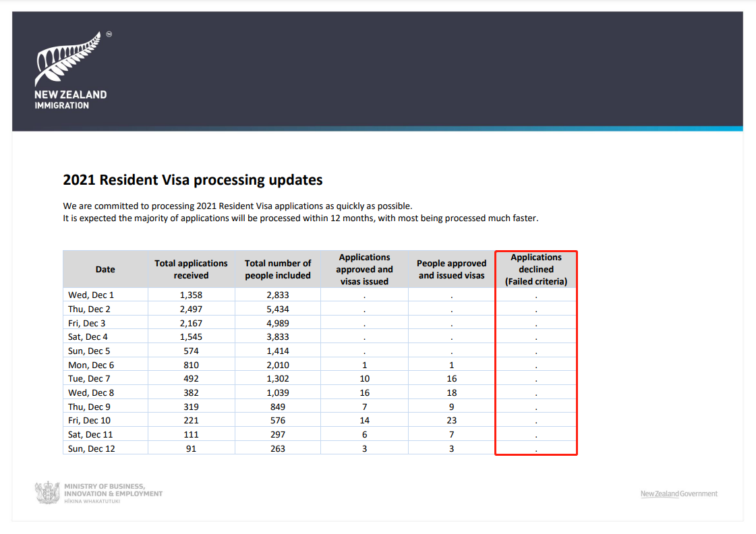Click the applications value '111'

coord(191,434)
